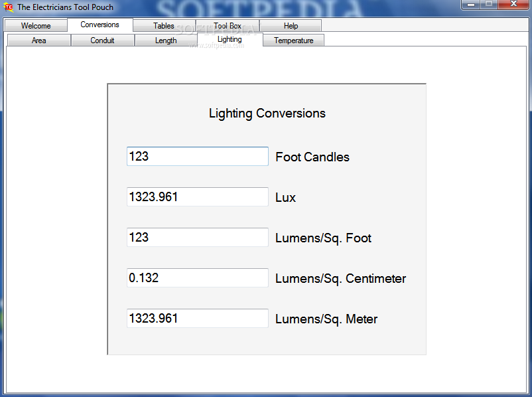Open the Welcome tab
The height and width of the screenshot is (397, 532).
coord(36,26)
